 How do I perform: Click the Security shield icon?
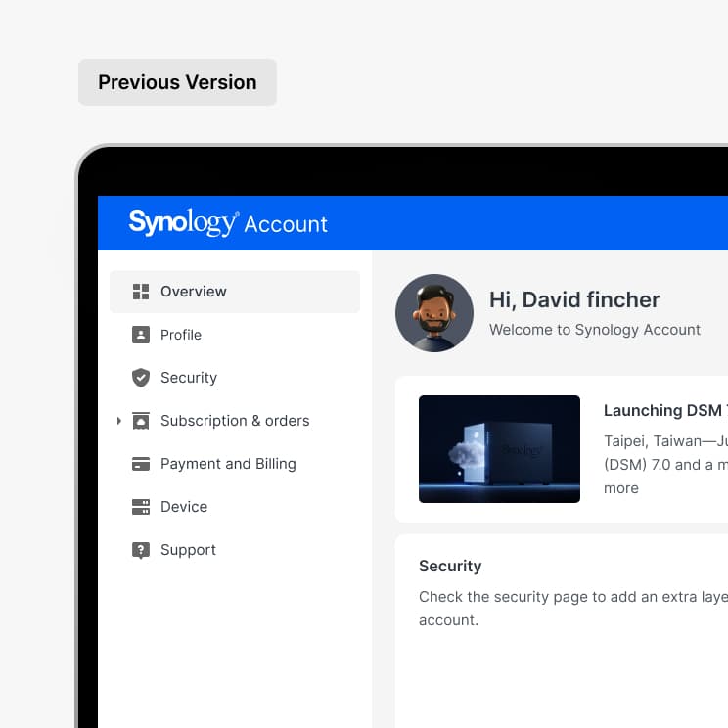coord(141,378)
